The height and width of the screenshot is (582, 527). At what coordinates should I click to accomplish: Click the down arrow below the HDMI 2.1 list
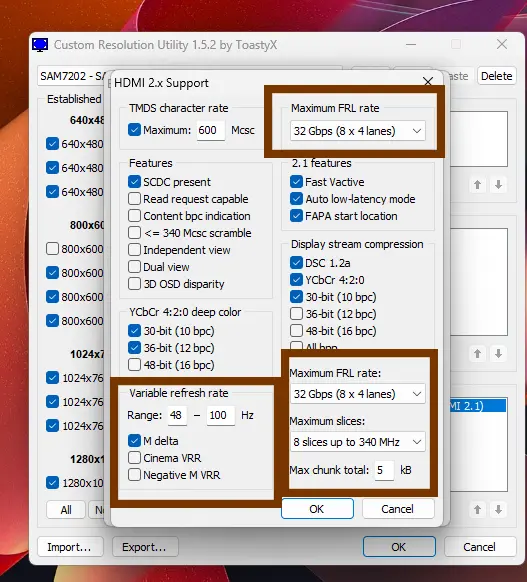[x=498, y=510]
